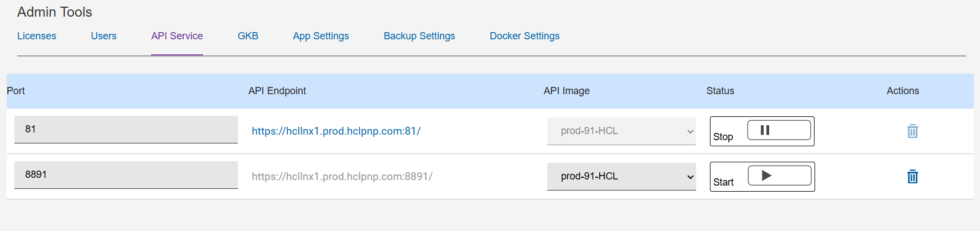
Task: Select the API Service tab
Action: point(177,36)
